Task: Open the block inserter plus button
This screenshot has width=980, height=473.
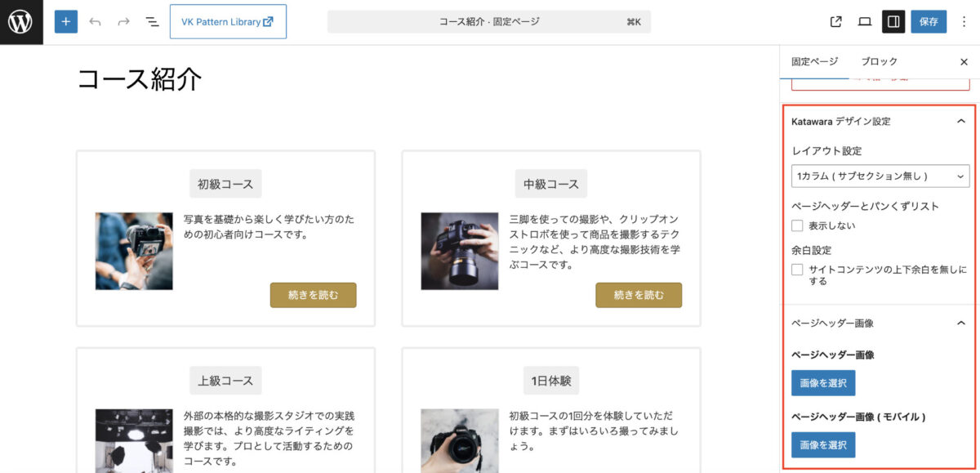Action: (66, 22)
